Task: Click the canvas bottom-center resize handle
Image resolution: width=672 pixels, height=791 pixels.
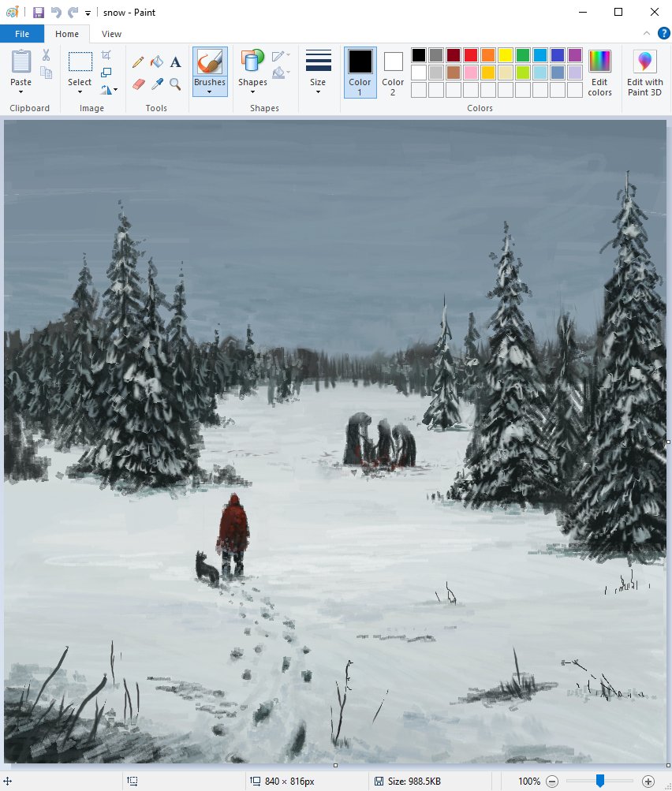Action: tap(335, 765)
